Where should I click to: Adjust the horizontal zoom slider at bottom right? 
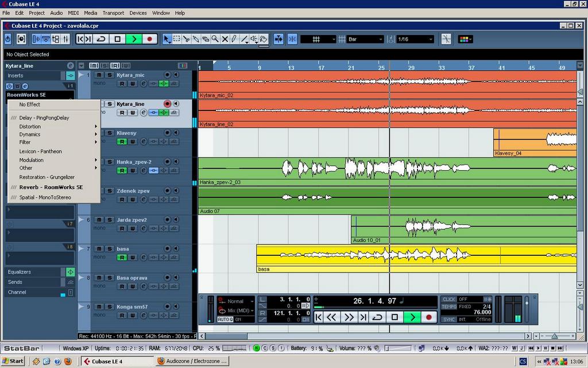[554, 336]
